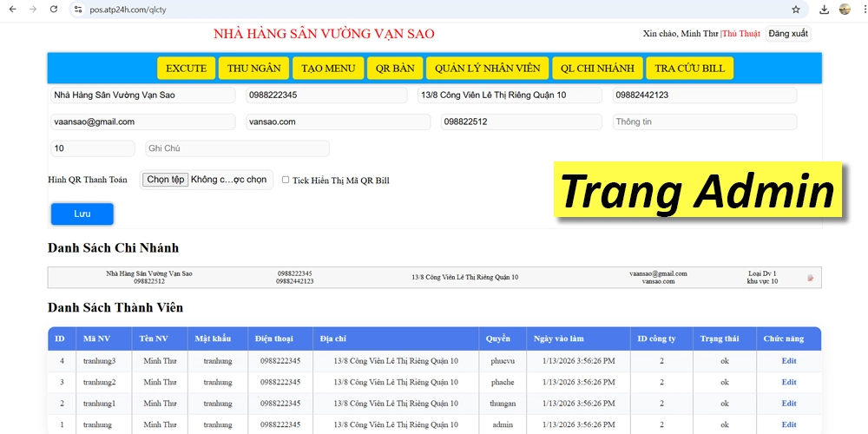
Task: Focus the website field vansao.com
Action: point(339,122)
